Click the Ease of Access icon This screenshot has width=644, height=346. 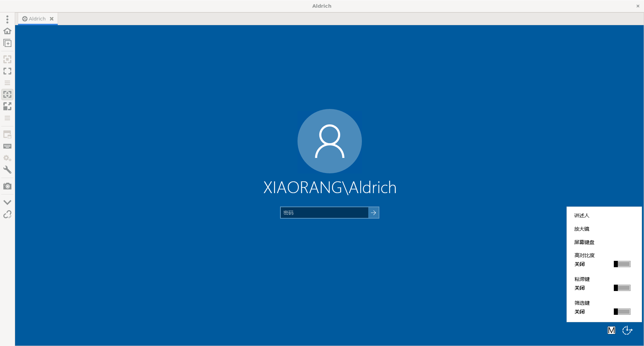coord(627,331)
